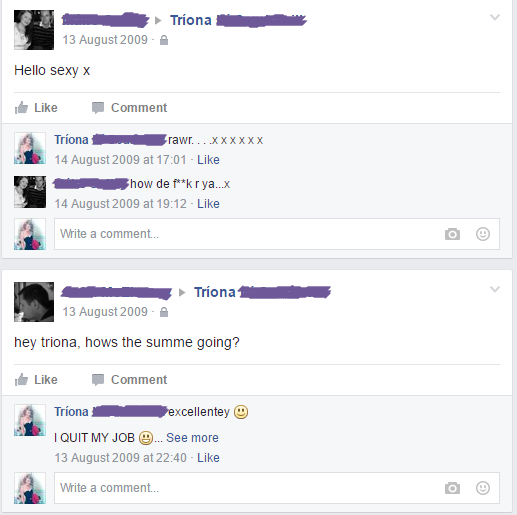Screen dimensions: 517x515
Task: Like the comment posted at 19:12
Action: [208, 204]
